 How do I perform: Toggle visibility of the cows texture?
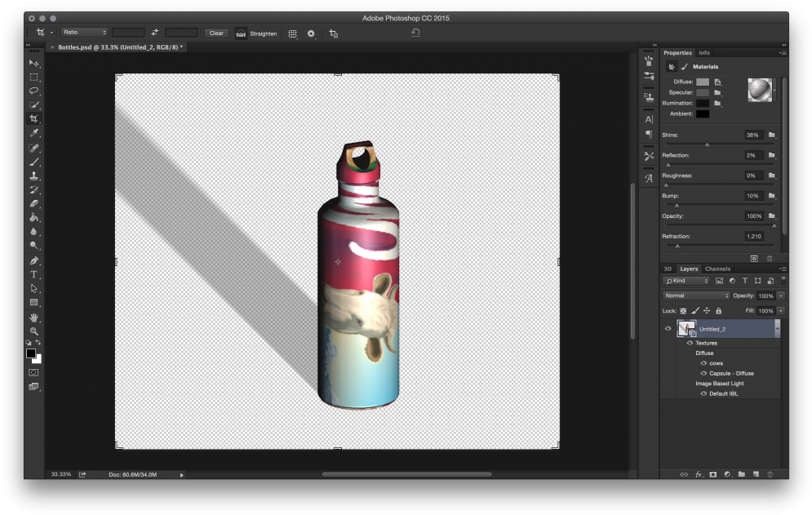[703, 363]
